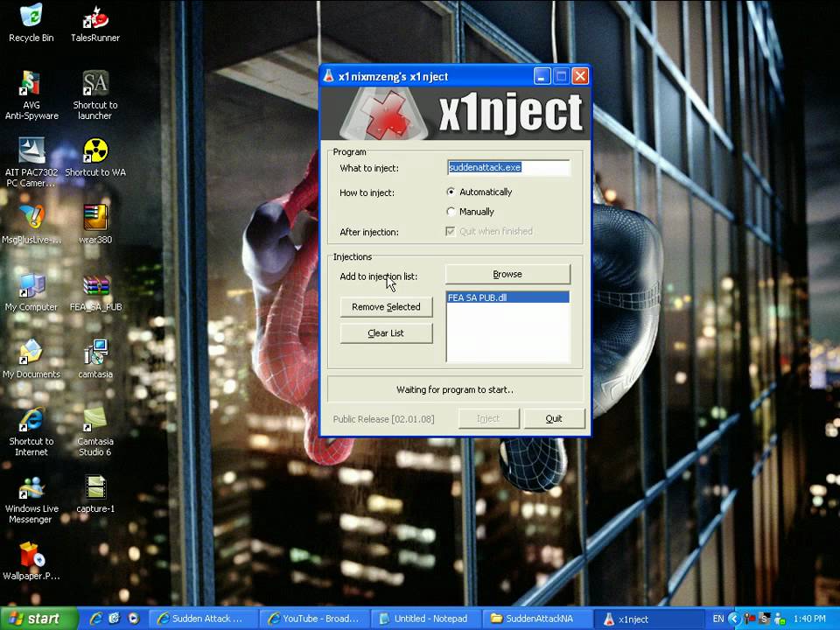Select the FEA_SA_PUB archive icon
This screenshot has width=840, height=630.
point(95,292)
